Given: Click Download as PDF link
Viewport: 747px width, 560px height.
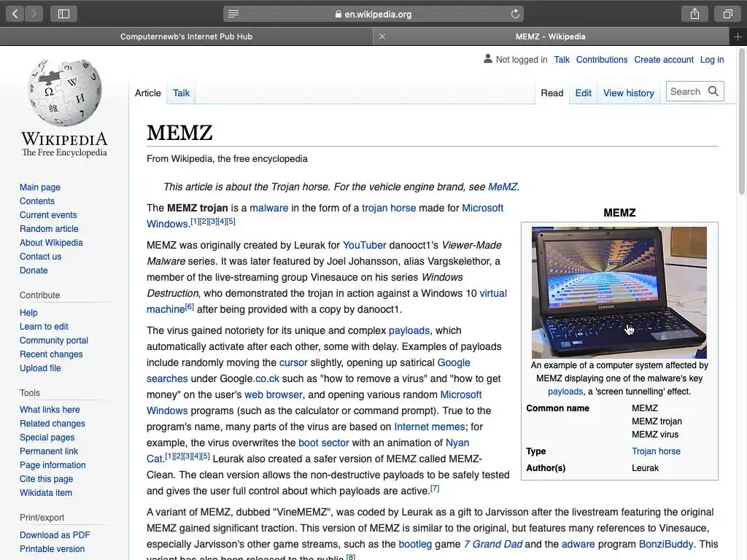Looking at the screenshot, I should click(x=55, y=534).
